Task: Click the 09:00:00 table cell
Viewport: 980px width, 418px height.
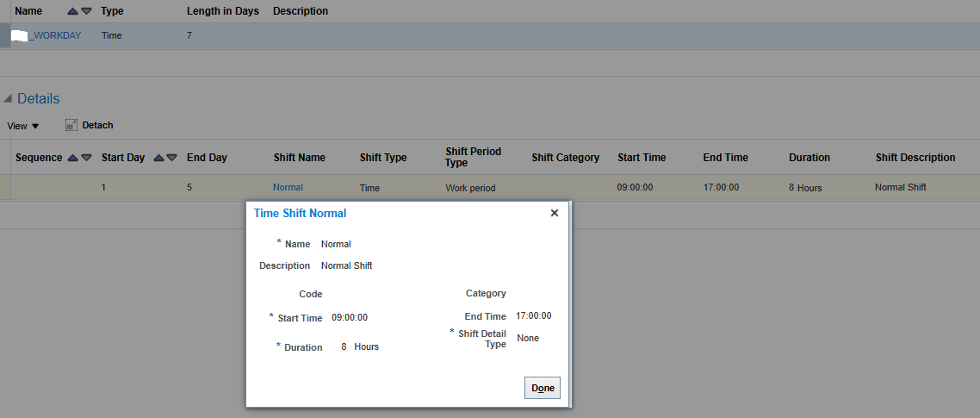Action: click(635, 187)
